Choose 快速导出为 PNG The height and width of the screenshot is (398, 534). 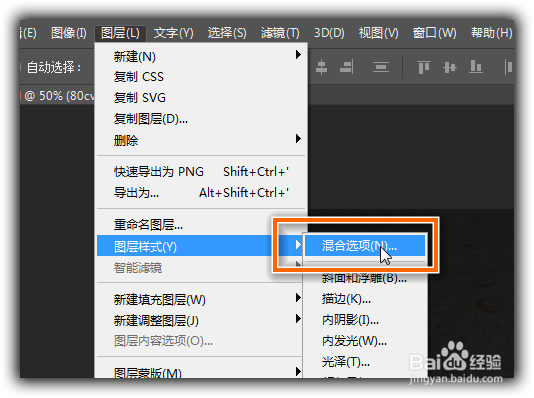[x=202, y=172]
